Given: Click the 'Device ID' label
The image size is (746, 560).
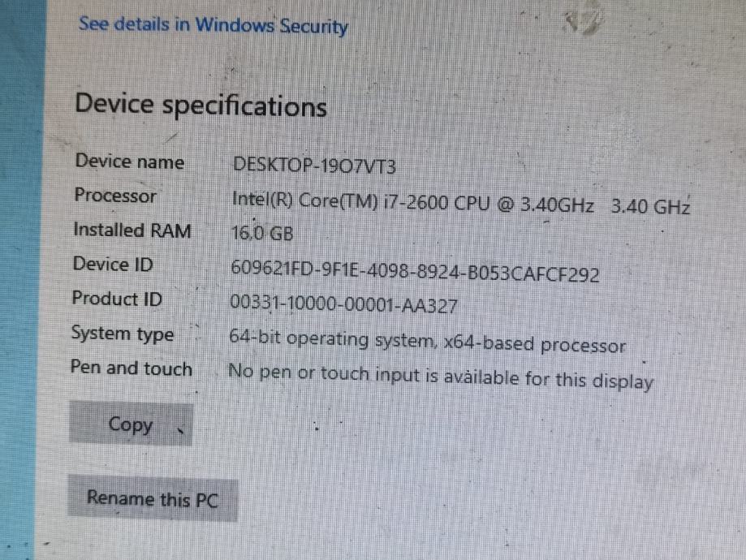Looking at the screenshot, I should (x=113, y=265).
